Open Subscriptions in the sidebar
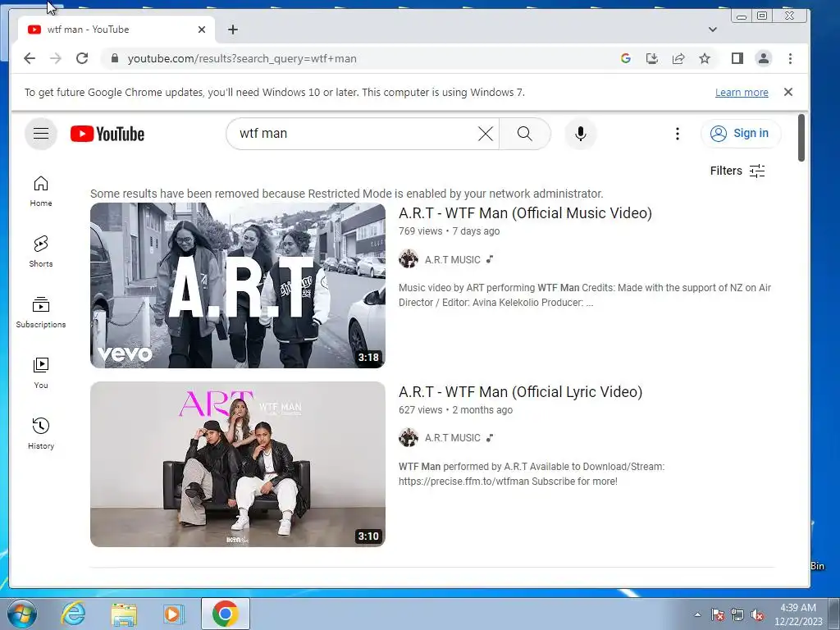The image size is (840, 630). click(41, 313)
